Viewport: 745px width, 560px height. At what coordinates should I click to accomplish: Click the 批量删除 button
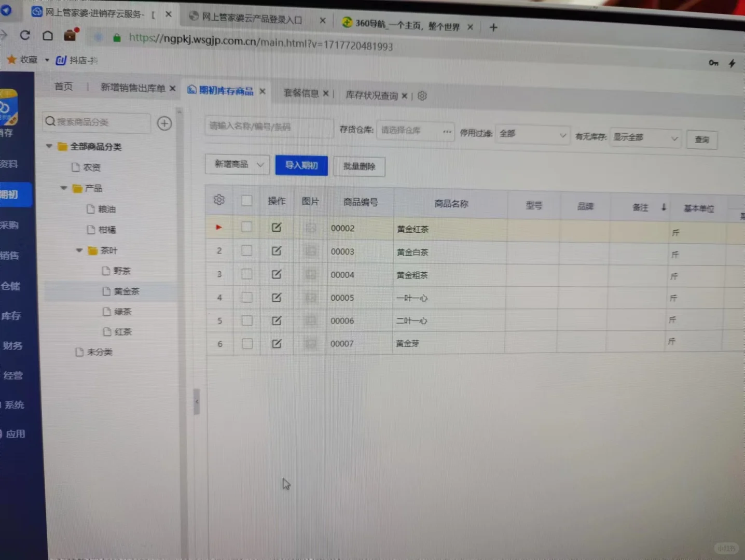[359, 166]
